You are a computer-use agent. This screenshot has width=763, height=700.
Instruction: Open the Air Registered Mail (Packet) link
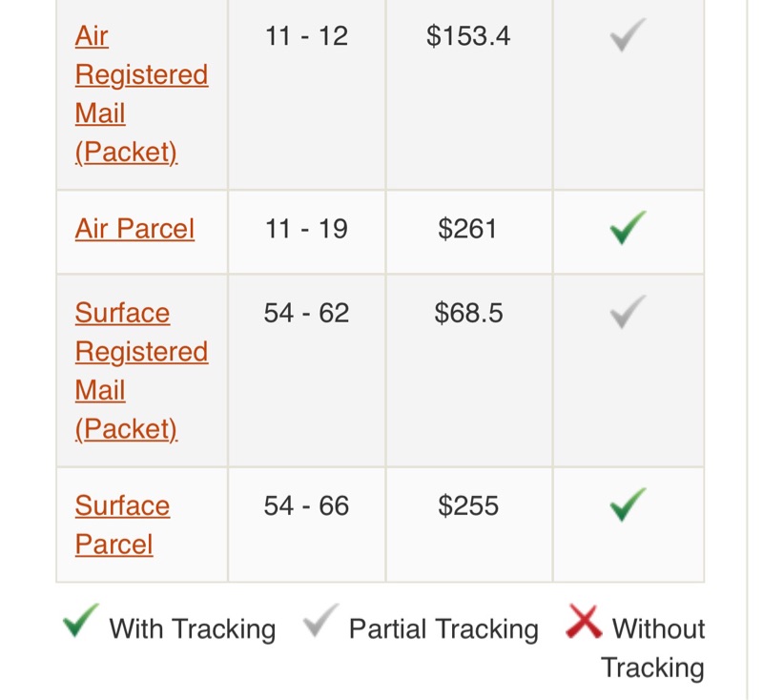tap(141, 94)
